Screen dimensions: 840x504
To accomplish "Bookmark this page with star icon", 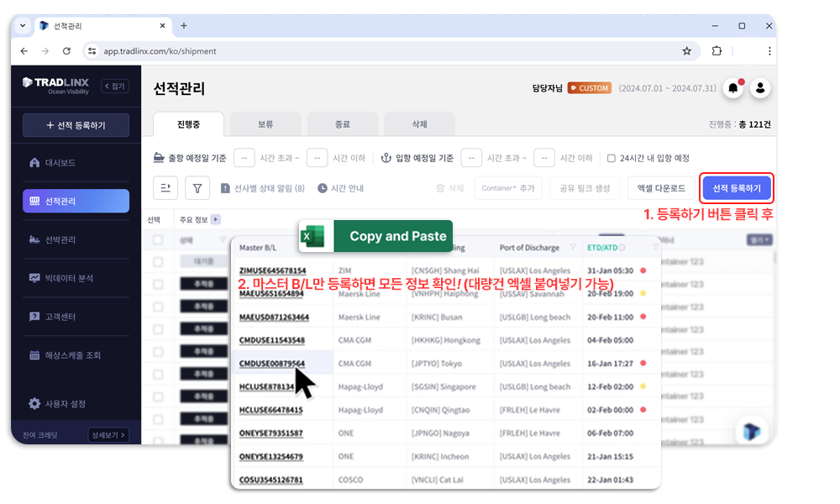I will (687, 51).
